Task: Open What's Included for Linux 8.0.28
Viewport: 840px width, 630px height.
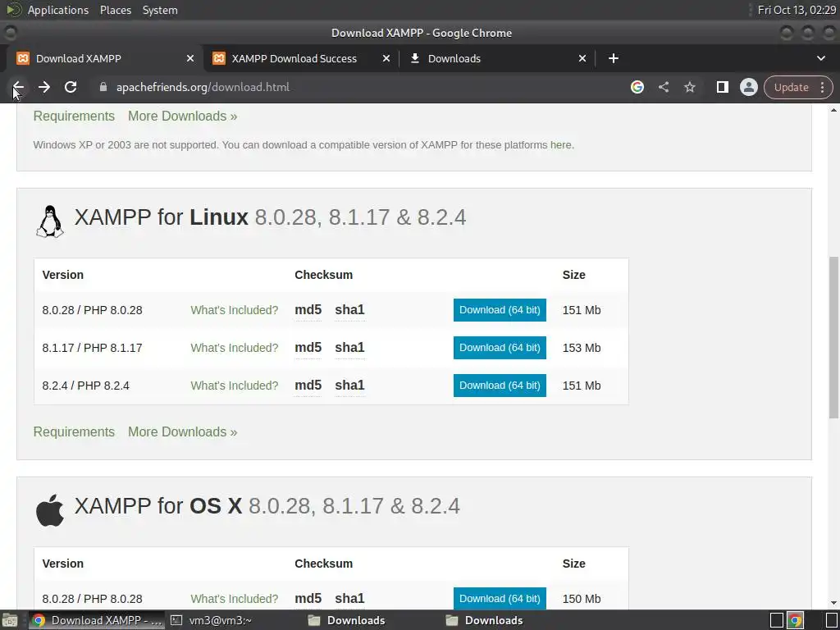Action: pos(234,310)
